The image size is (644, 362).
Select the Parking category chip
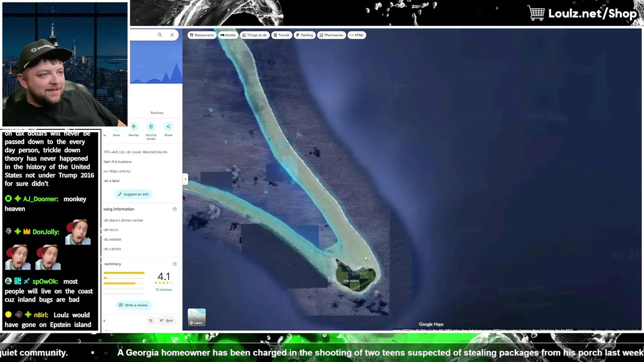click(304, 35)
